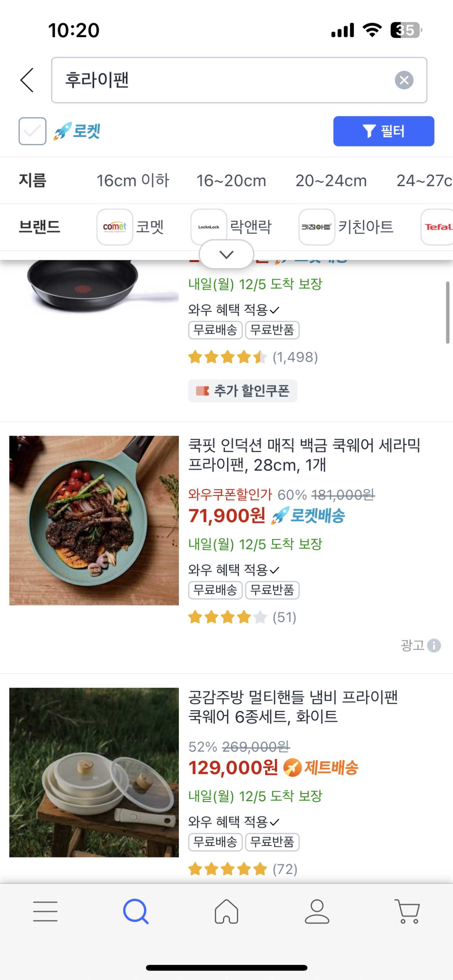Expand the filter panel chevron
This screenshot has width=453, height=980.
(x=226, y=255)
